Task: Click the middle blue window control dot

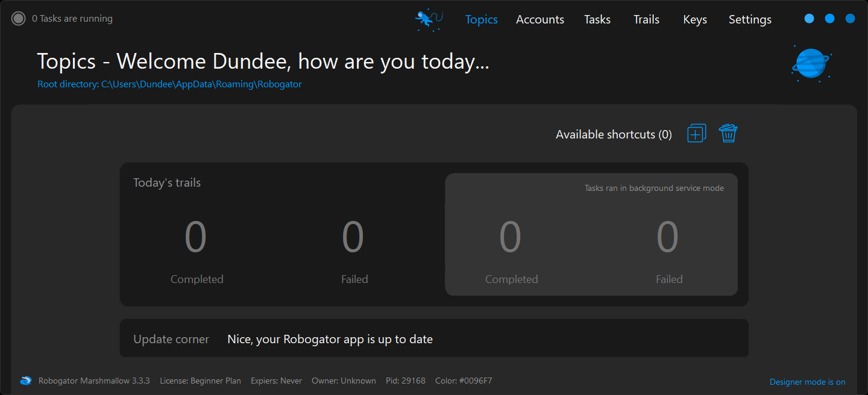Action: [x=829, y=19]
